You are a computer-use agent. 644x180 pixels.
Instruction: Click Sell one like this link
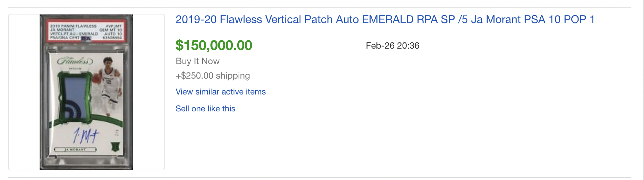[x=206, y=109]
